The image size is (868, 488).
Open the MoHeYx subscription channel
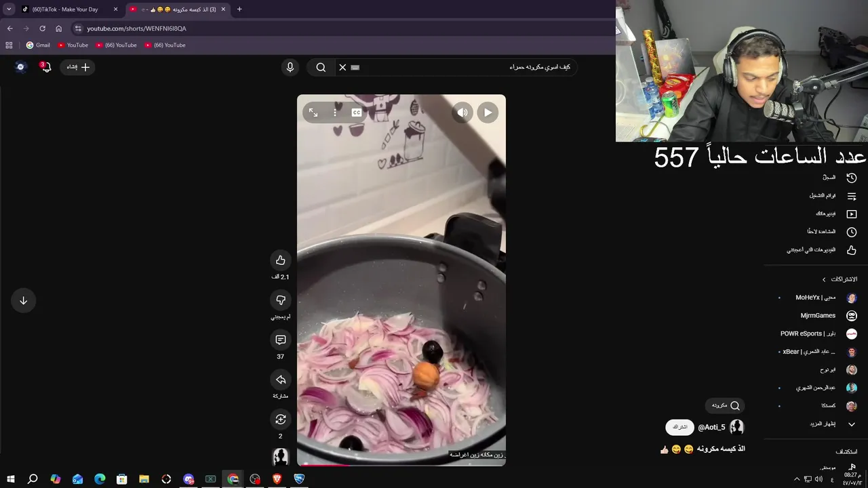pyautogui.click(x=816, y=298)
